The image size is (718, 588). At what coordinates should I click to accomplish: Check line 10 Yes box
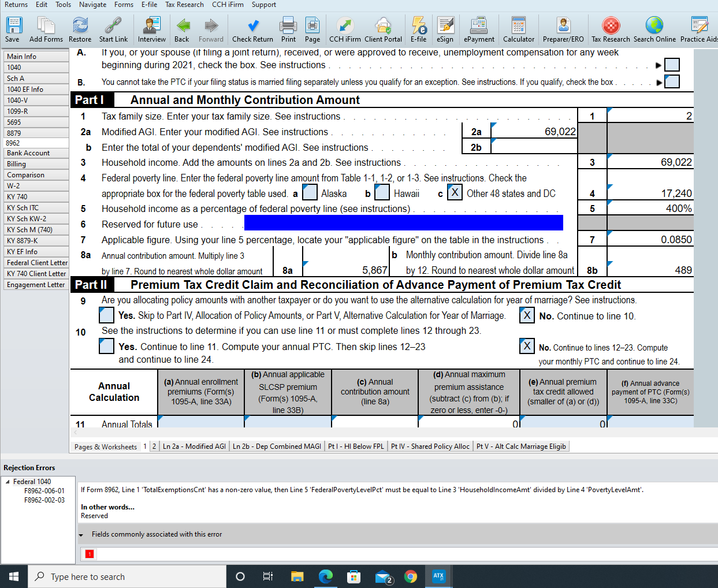106,346
